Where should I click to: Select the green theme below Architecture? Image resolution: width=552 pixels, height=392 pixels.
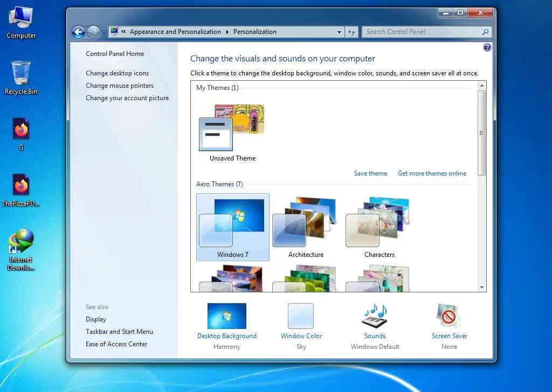[306, 278]
